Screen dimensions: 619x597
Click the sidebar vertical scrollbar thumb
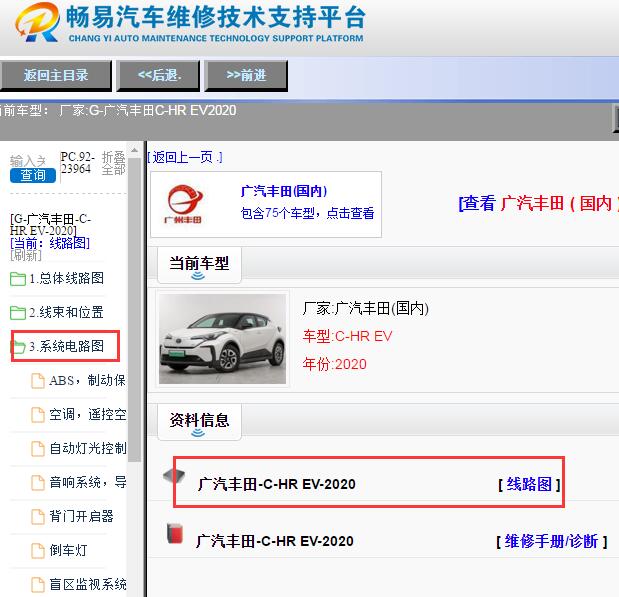pos(134,309)
